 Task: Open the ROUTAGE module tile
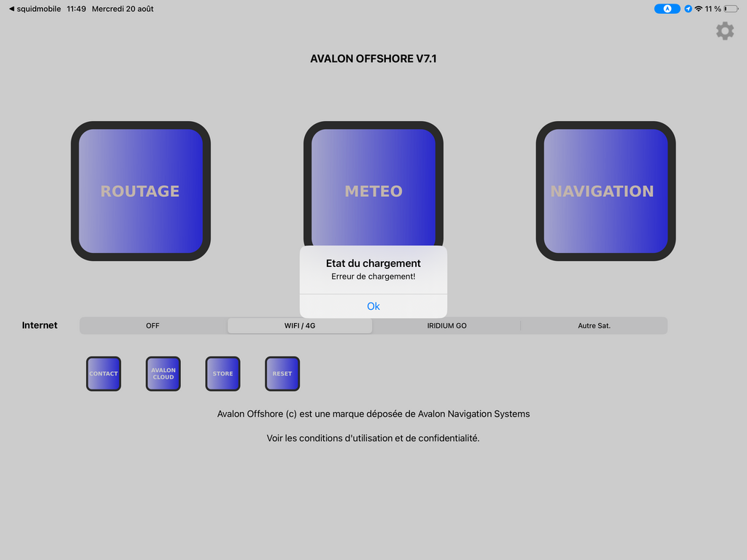[x=141, y=191]
